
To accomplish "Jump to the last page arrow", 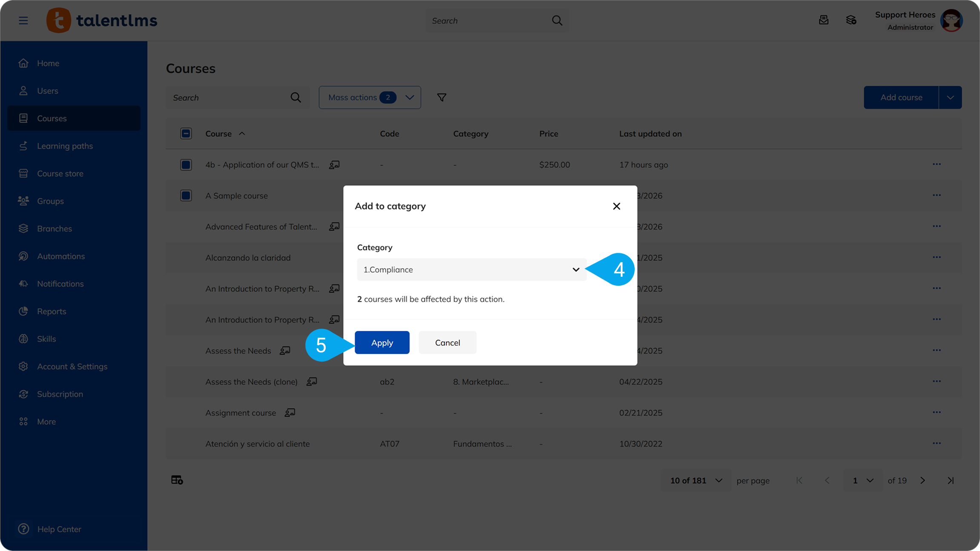I will point(951,480).
